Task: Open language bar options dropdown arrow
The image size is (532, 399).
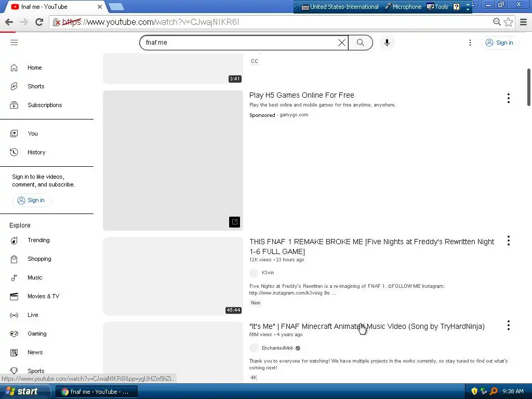Action: [x=468, y=9]
